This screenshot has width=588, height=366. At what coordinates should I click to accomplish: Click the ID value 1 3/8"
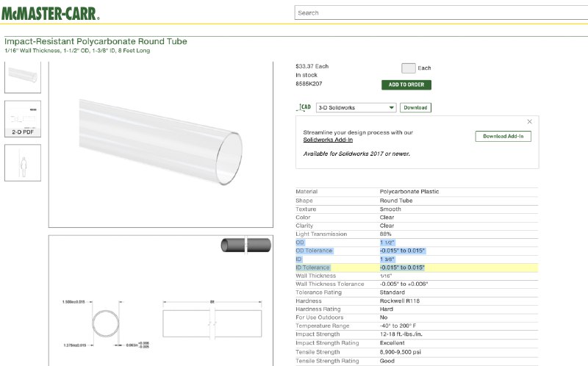[387, 259]
